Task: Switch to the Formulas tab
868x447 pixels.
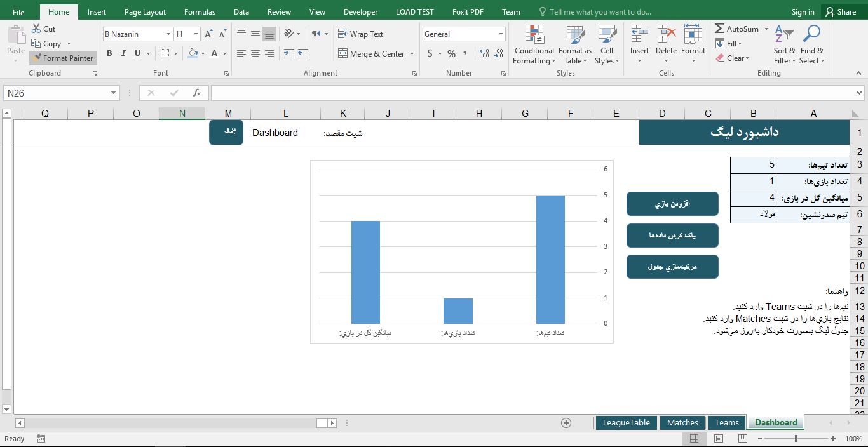Action: (200, 11)
